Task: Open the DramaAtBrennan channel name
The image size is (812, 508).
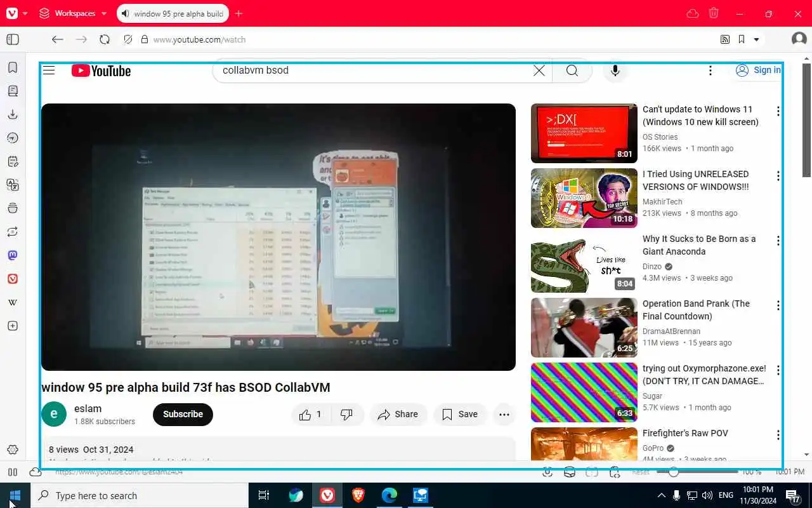Action: click(671, 331)
